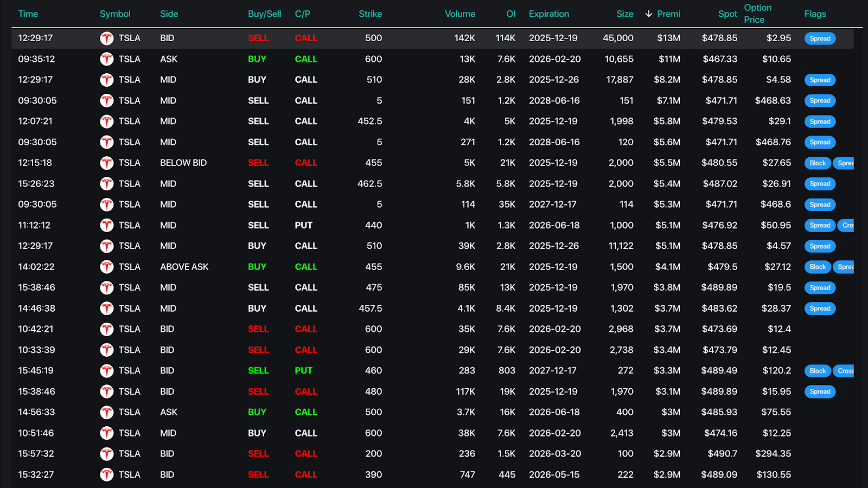Click Tesla logo in the 11:12:12 row

(x=107, y=226)
